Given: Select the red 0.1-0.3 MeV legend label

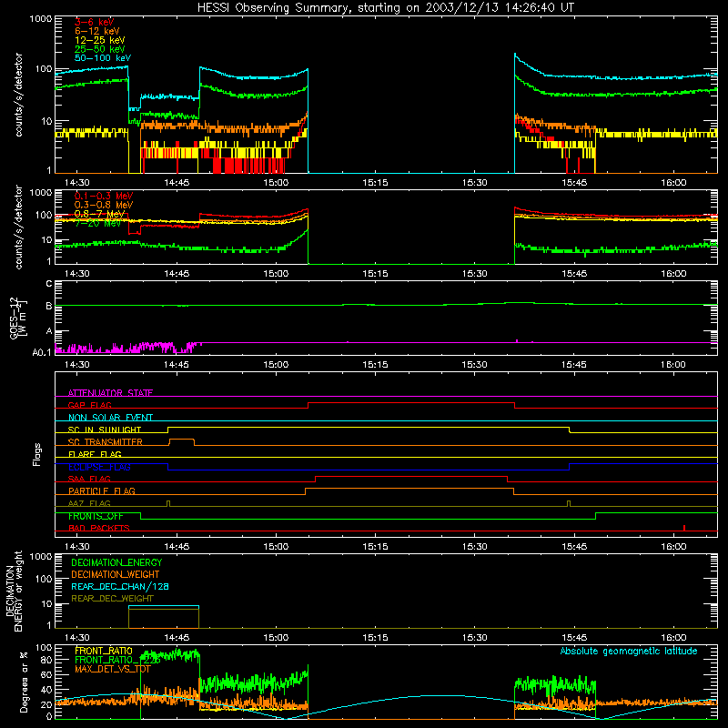Looking at the screenshot, I should (104, 196).
